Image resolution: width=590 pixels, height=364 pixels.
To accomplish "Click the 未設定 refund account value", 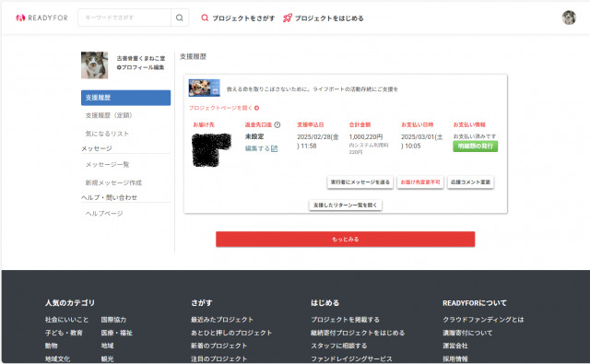I will pyautogui.click(x=254, y=136).
